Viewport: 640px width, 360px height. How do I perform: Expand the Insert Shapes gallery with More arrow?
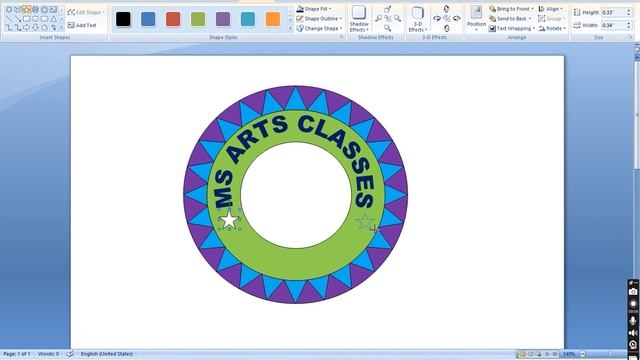62,27
